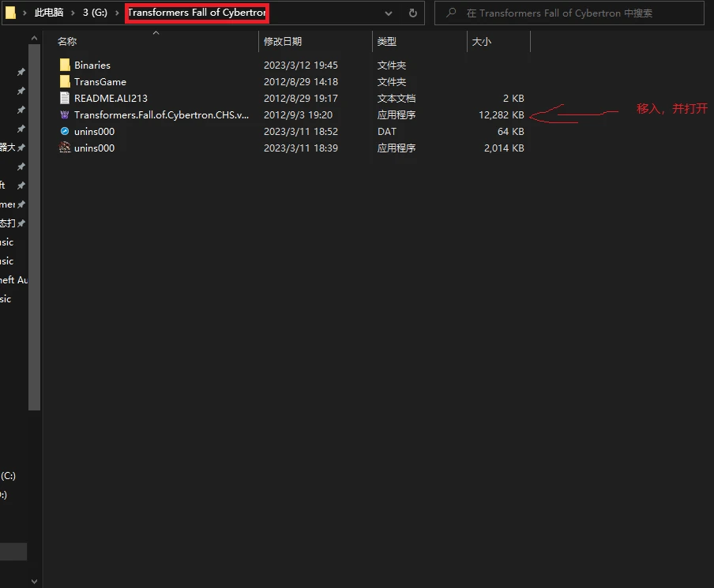Sort by 类型 column header
Image resolution: width=714 pixels, height=588 pixels.
point(386,41)
